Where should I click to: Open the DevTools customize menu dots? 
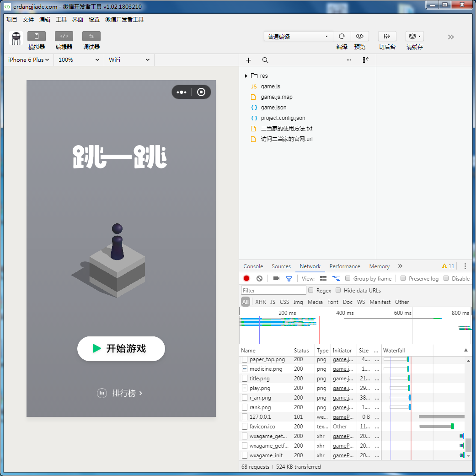tap(465, 266)
